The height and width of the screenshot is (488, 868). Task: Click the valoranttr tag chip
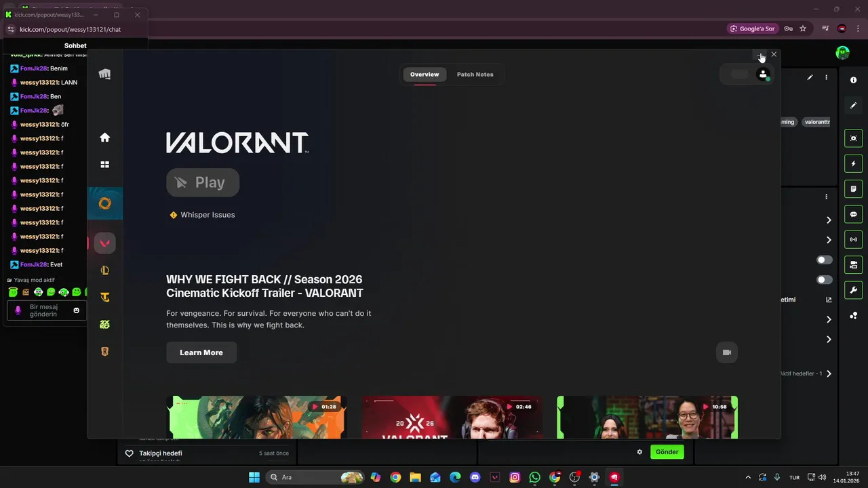(x=816, y=122)
